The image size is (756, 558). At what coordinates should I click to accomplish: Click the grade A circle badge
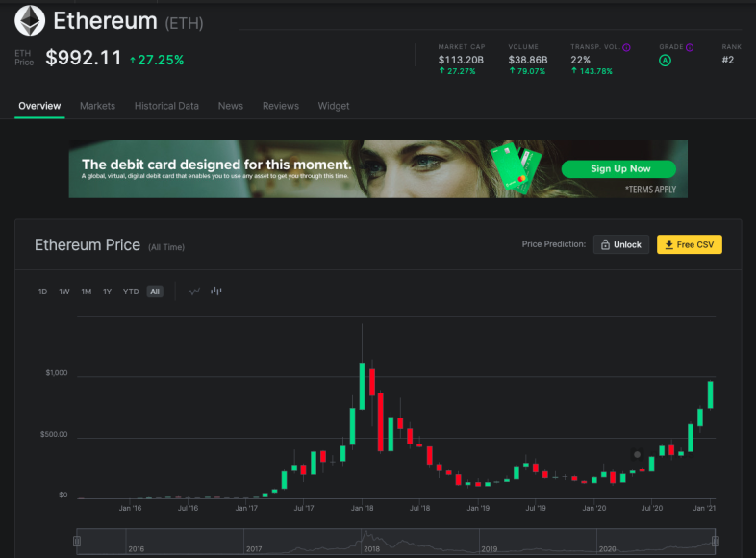(665, 61)
